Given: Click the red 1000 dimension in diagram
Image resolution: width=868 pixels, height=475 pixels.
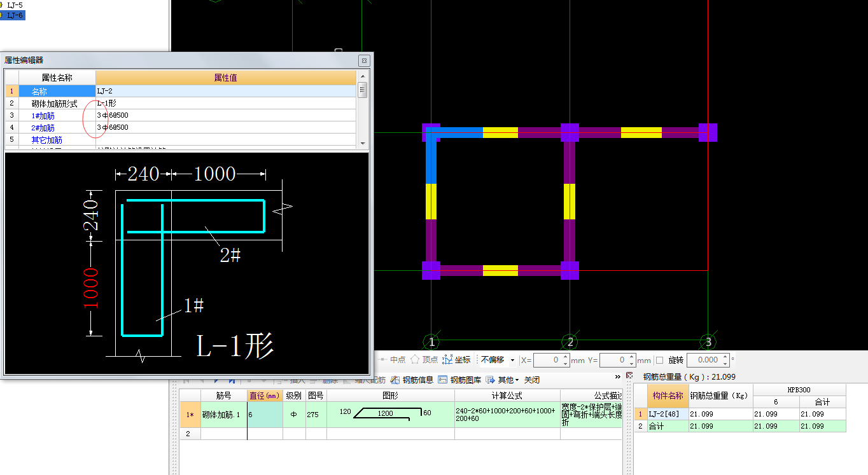Looking at the screenshot, I should point(91,287).
